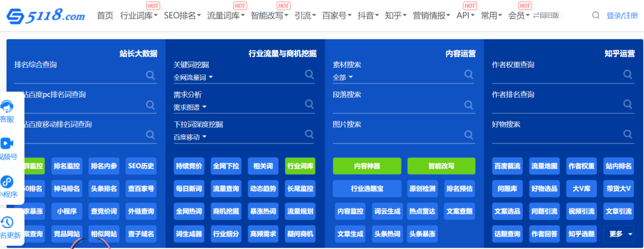Image resolution: width=644 pixels, height=249 pixels.
Task: Expand the 行业词库 nav menu
Action: click(x=139, y=15)
